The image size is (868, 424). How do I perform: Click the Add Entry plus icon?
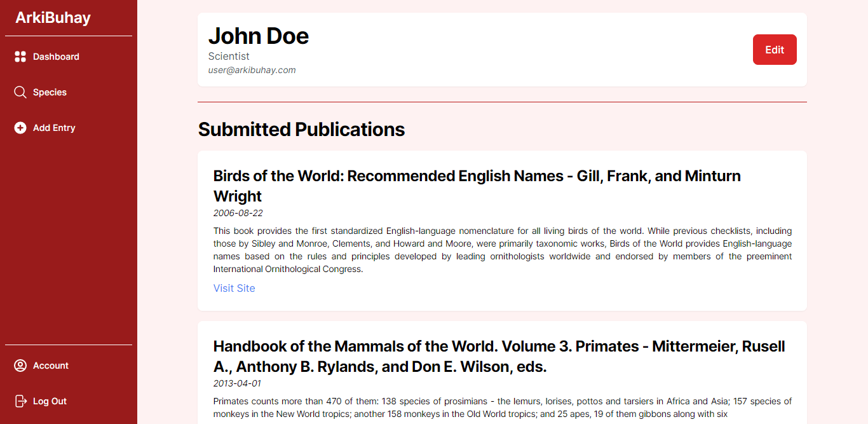pos(20,128)
